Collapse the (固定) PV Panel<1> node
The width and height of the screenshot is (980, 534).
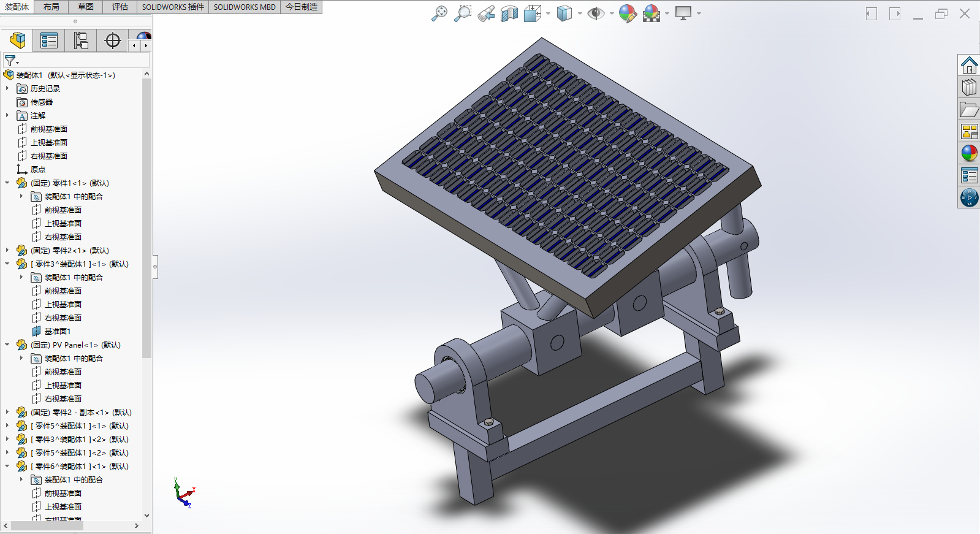pos(7,345)
